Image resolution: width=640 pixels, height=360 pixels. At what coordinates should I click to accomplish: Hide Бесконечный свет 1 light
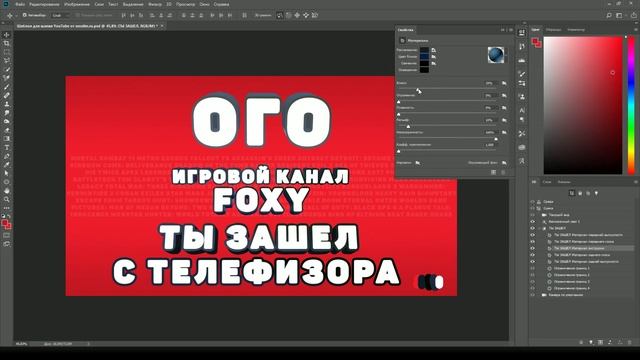point(532,222)
